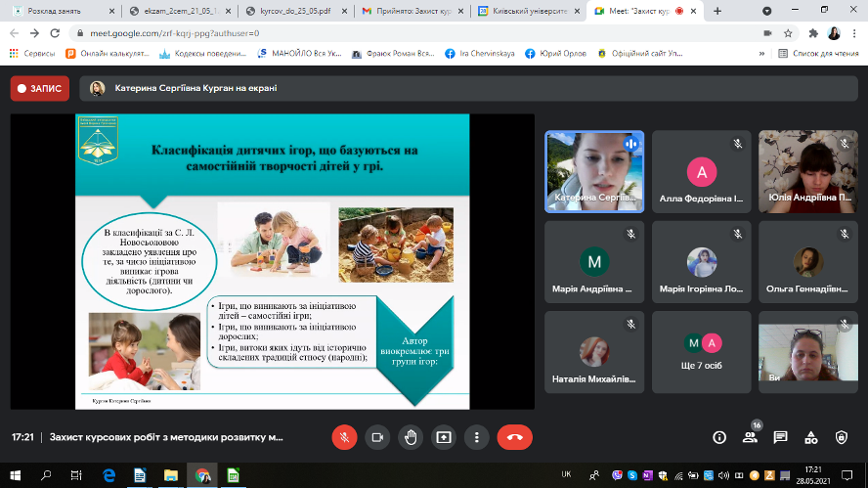Click the red ЗАПИС recording indicator

(x=41, y=88)
